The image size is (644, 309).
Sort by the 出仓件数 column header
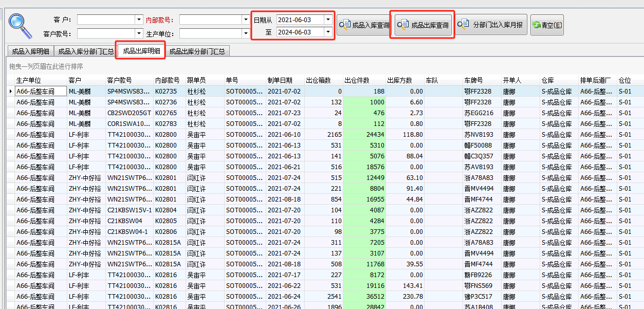[x=364, y=80]
